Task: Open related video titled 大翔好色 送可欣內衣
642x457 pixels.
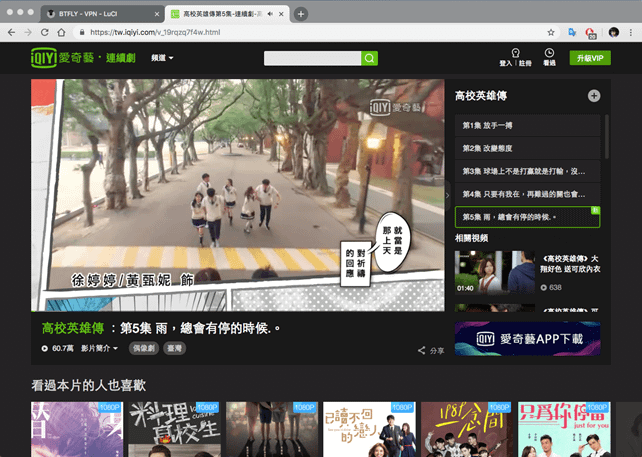Action: (x=570, y=264)
